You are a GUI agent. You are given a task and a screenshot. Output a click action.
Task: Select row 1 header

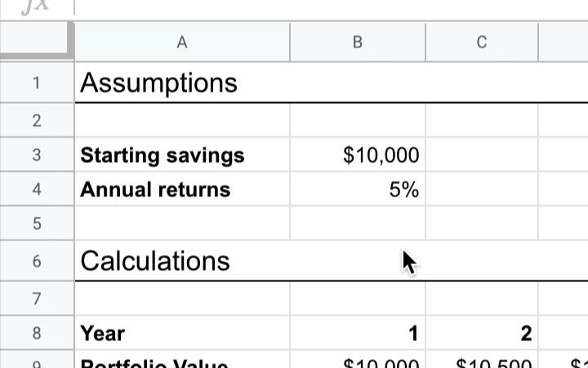point(37,83)
